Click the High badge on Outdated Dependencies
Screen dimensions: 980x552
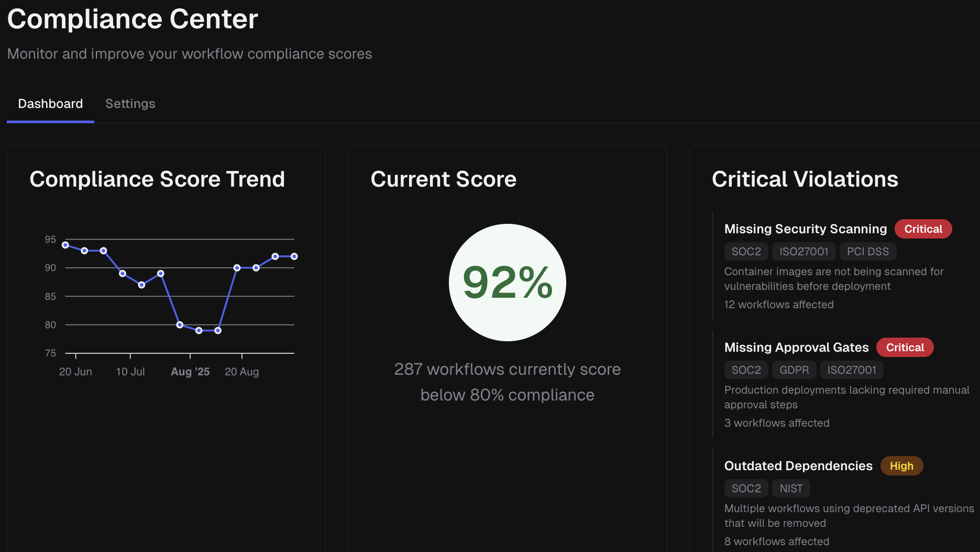[x=901, y=466]
